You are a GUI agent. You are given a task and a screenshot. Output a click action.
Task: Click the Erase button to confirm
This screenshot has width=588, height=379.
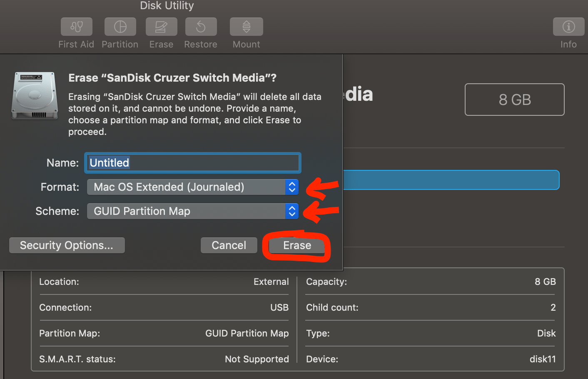[x=297, y=245]
